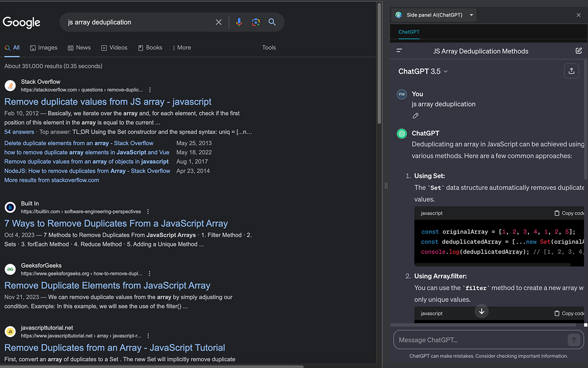
Task: Click the microphone voice search icon
Action: point(239,22)
